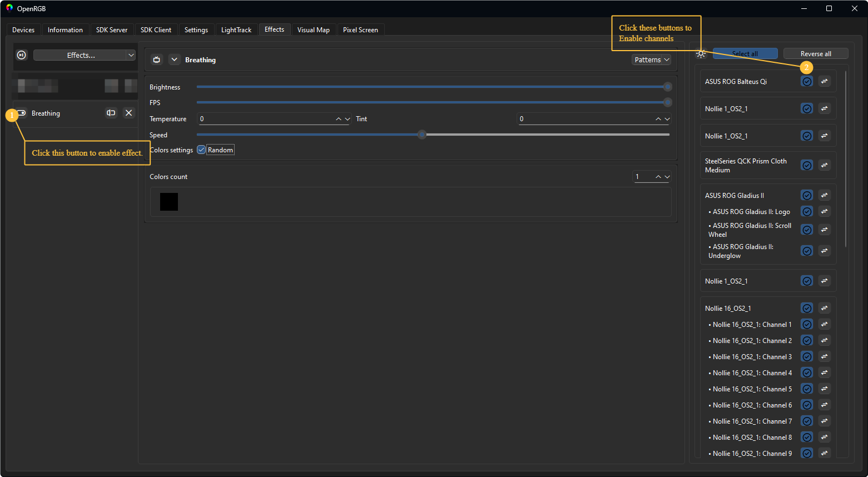Open the Patterns dropdown
Image resolution: width=868 pixels, height=477 pixels.
[x=652, y=59]
